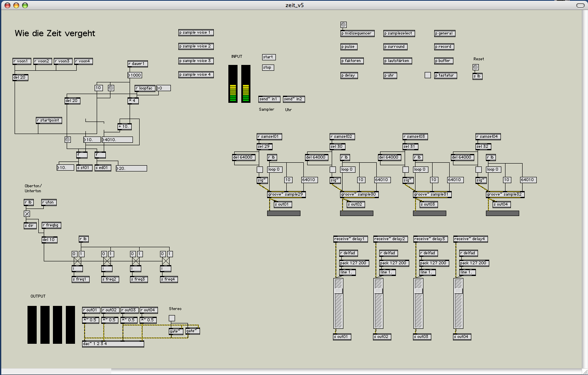Select the send~ in1 object

[x=269, y=99]
